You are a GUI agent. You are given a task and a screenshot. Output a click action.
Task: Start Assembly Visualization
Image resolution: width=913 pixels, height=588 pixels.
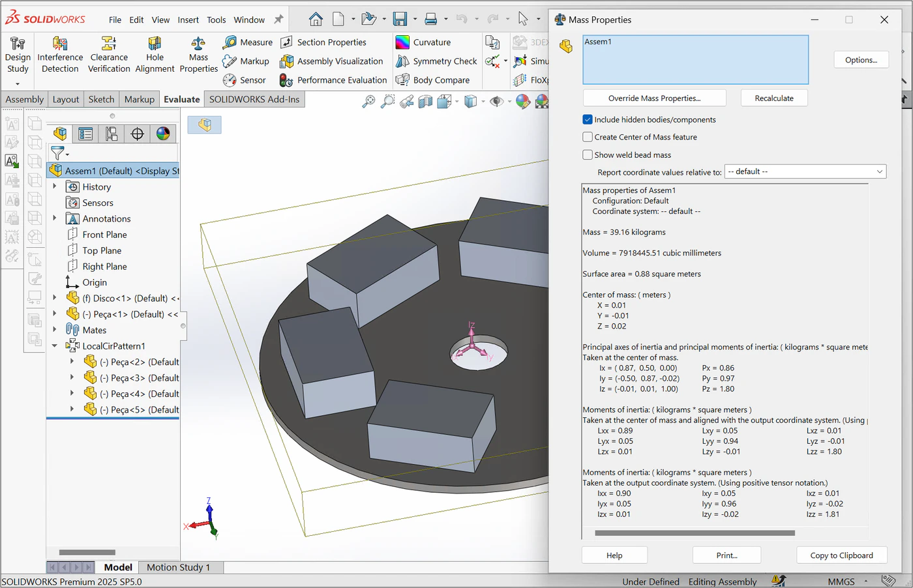click(331, 61)
